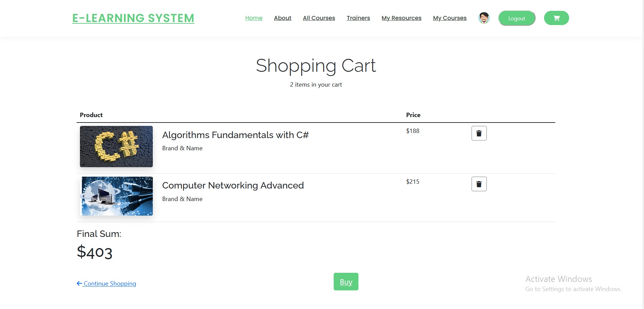Remove Algorithms Fundamentals with C# using trash icon
The width and height of the screenshot is (644, 309).
pyautogui.click(x=479, y=133)
